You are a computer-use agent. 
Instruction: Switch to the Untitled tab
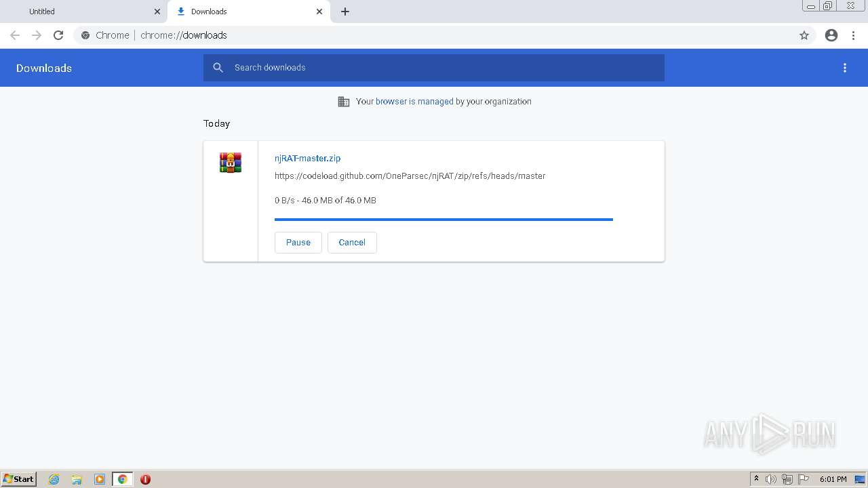pos(84,12)
